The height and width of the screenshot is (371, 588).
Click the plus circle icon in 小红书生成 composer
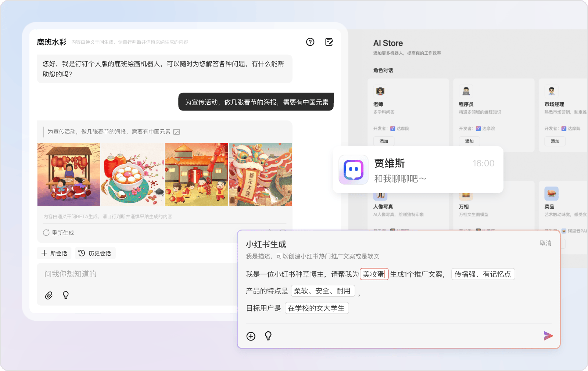click(x=251, y=336)
